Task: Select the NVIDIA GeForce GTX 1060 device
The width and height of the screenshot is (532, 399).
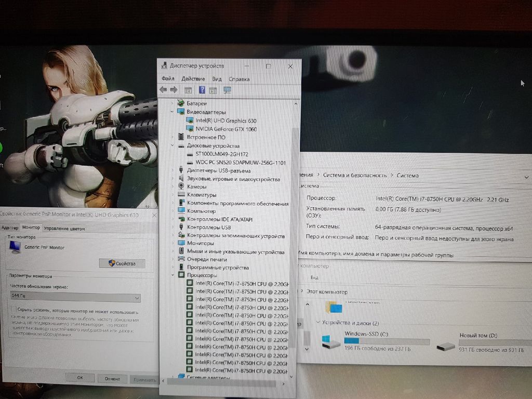Action: coord(225,129)
